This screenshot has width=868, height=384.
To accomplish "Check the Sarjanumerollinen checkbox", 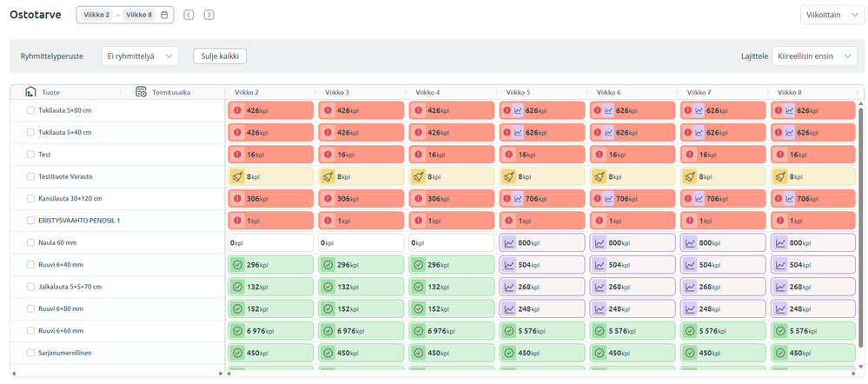I will (x=30, y=353).
